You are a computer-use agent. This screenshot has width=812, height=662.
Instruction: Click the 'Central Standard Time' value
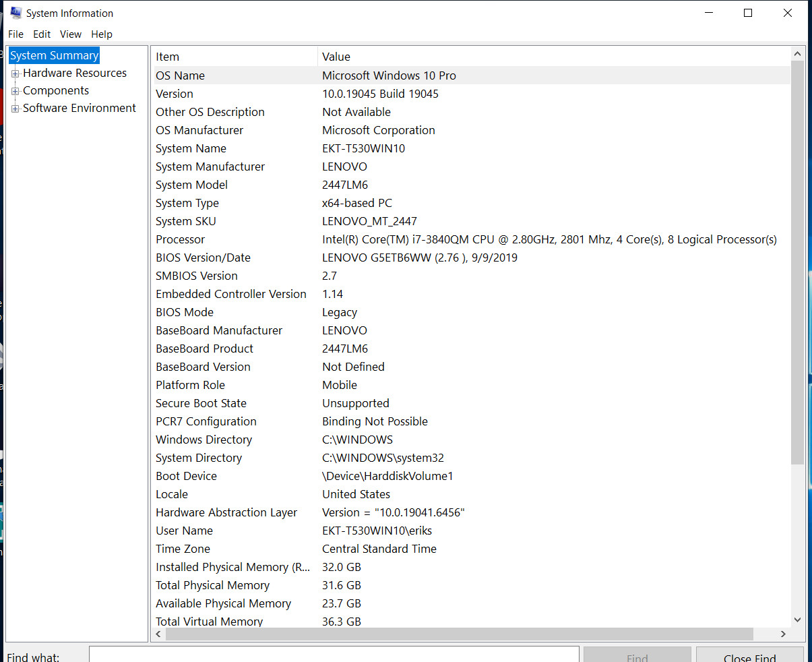tap(379, 549)
